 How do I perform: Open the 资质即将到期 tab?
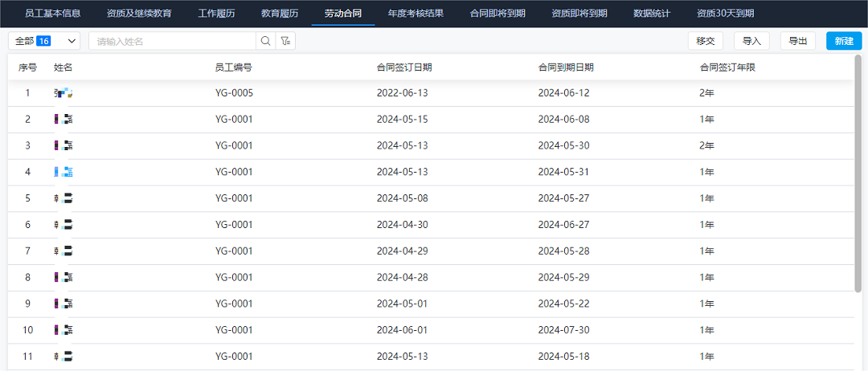click(x=579, y=14)
